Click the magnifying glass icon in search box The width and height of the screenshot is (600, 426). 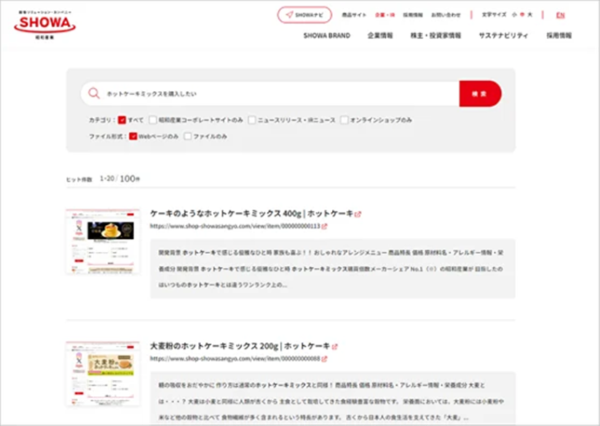coord(94,93)
